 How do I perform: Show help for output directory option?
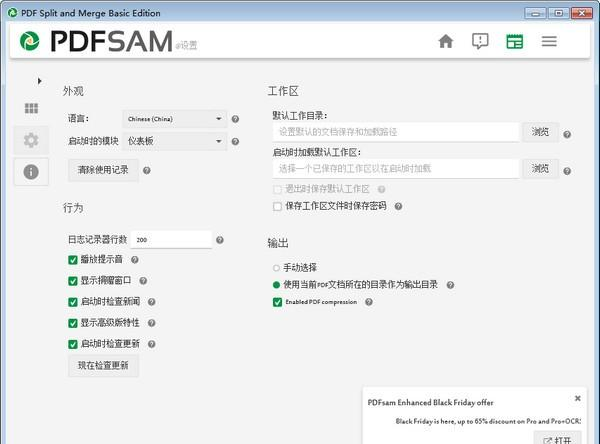[450, 285]
